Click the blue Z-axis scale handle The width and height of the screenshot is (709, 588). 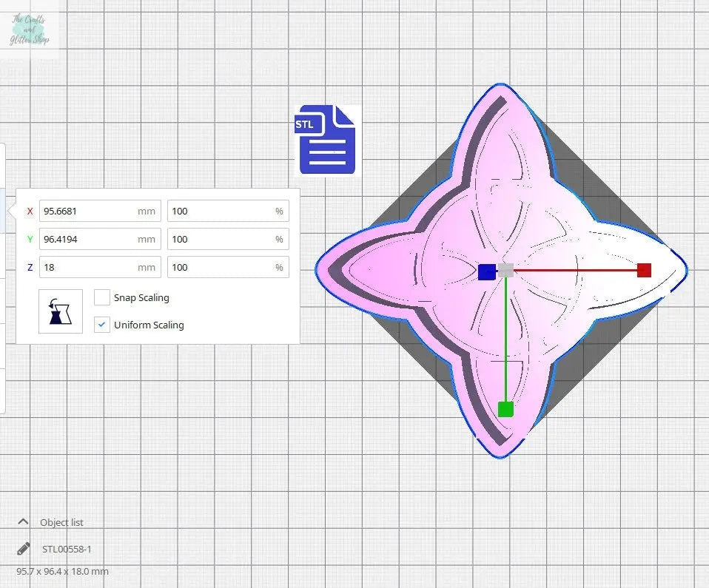(486, 271)
